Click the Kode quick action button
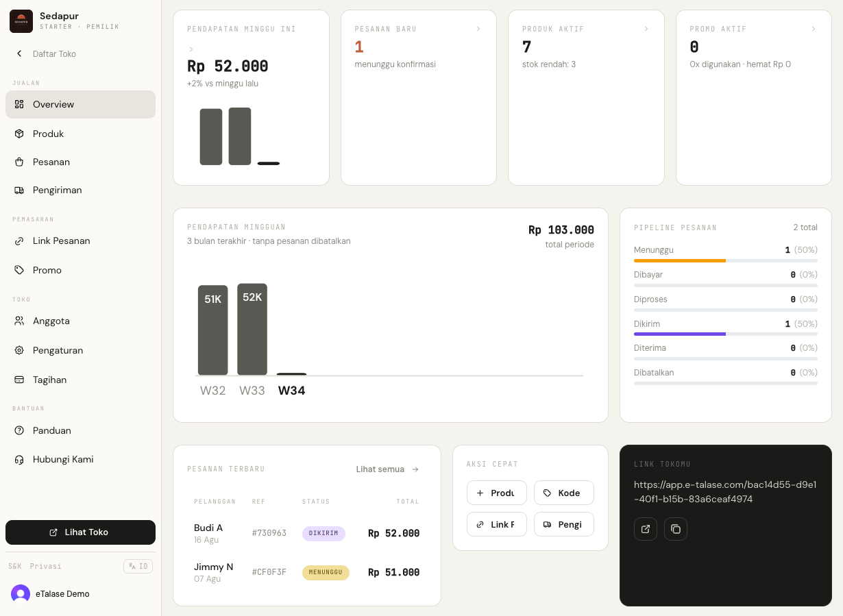 564,493
